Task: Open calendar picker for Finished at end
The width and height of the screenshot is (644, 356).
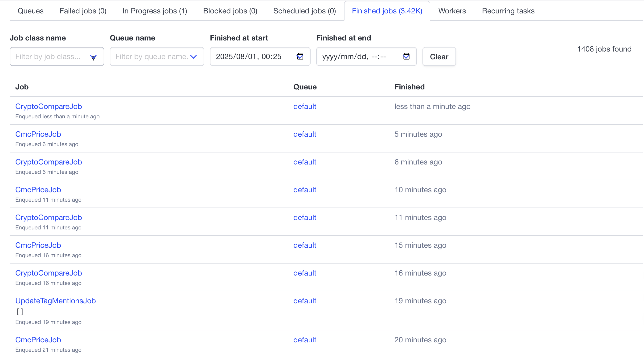Action: click(x=406, y=57)
